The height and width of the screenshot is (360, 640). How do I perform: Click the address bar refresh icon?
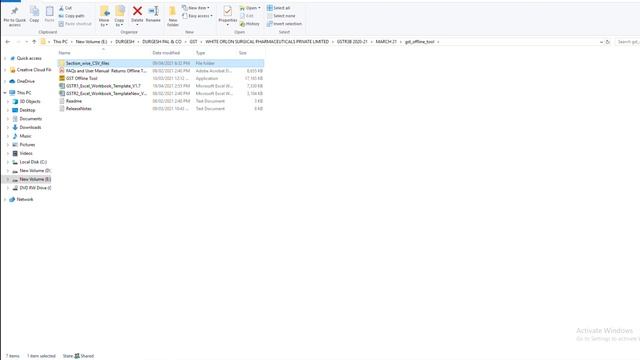608,42
